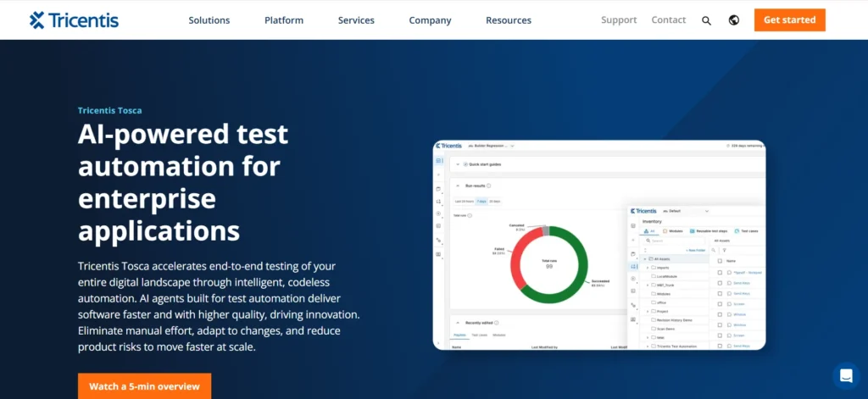Check the box for the Notepad row
Image resolution: width=868 pixels, height=399 pixels.
click(x=720, y=272)
